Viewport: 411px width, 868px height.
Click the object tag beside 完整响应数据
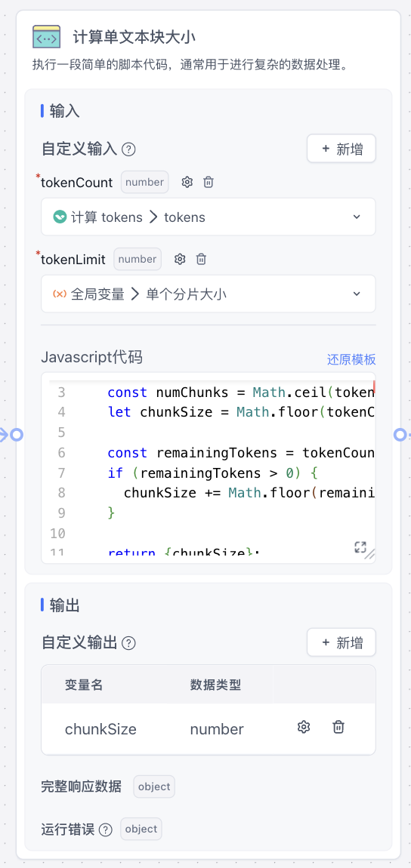tap(154, 786)
